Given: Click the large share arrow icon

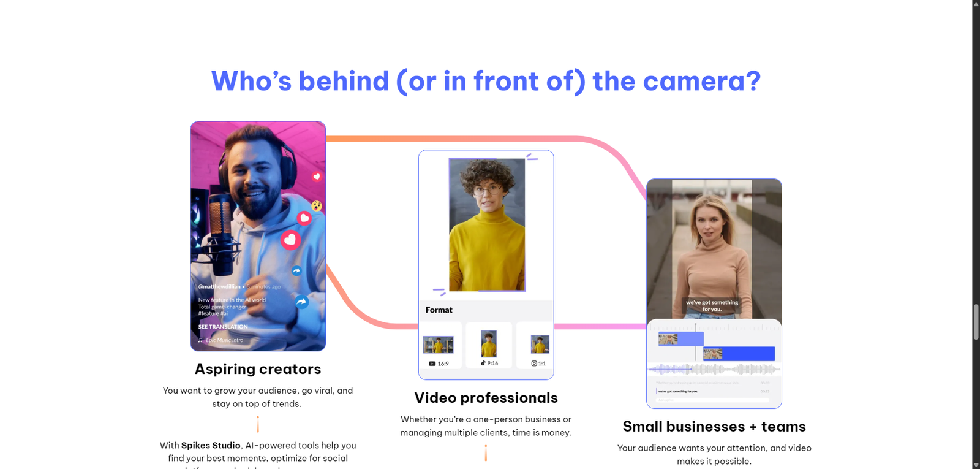Looking at the screenshot, I should tap(301, 302).
